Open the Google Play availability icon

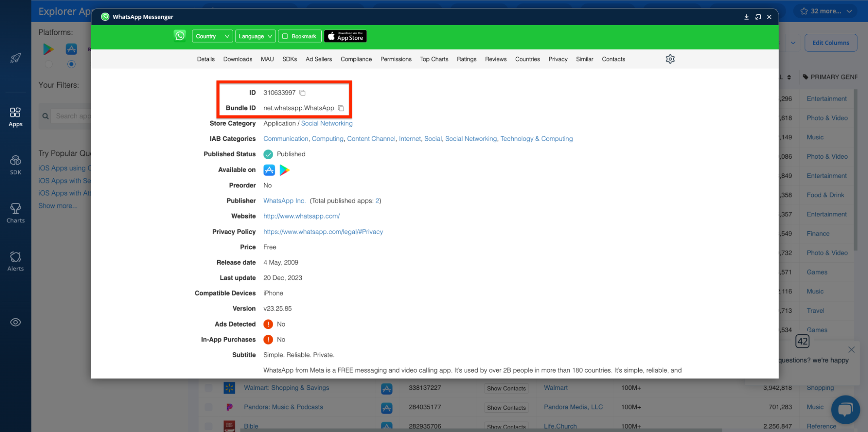(x=284, y=170)
